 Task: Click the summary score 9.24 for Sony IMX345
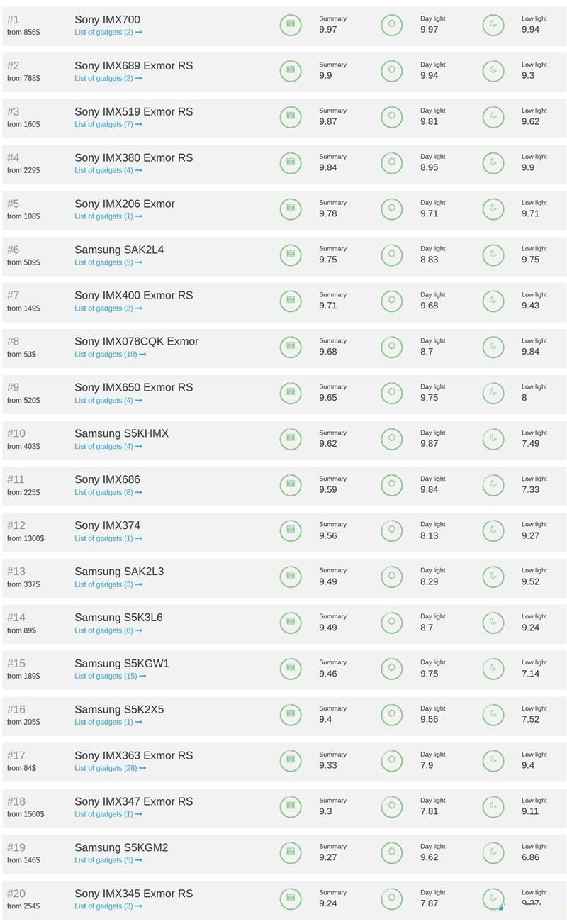327,903
